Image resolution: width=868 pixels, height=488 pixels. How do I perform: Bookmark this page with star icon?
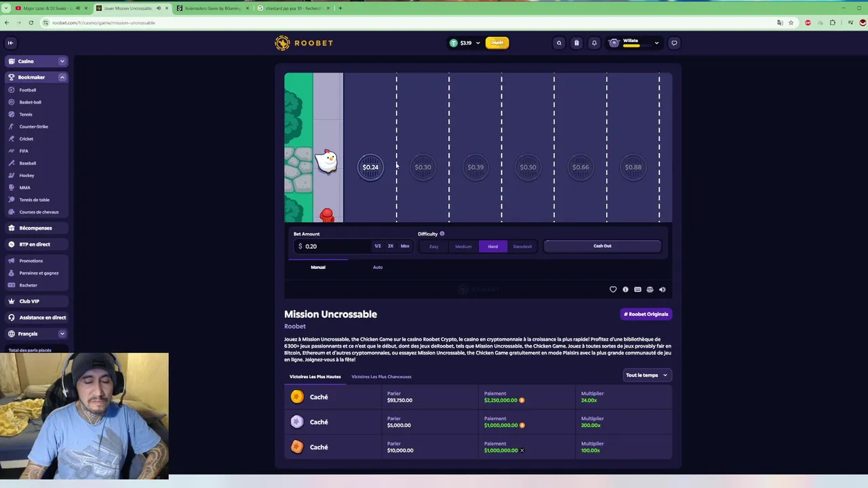(791, 22)
